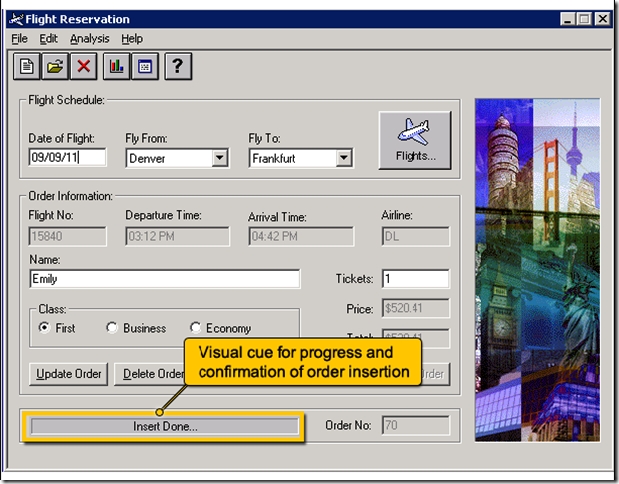Click the Order No field
The image size is (619, 484).
[415, 425]
